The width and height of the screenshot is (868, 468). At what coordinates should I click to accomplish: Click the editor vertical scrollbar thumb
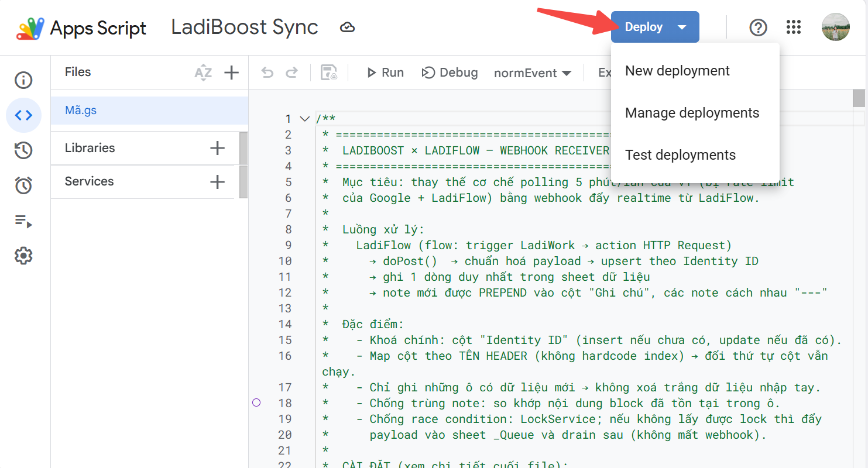(859, 98)
